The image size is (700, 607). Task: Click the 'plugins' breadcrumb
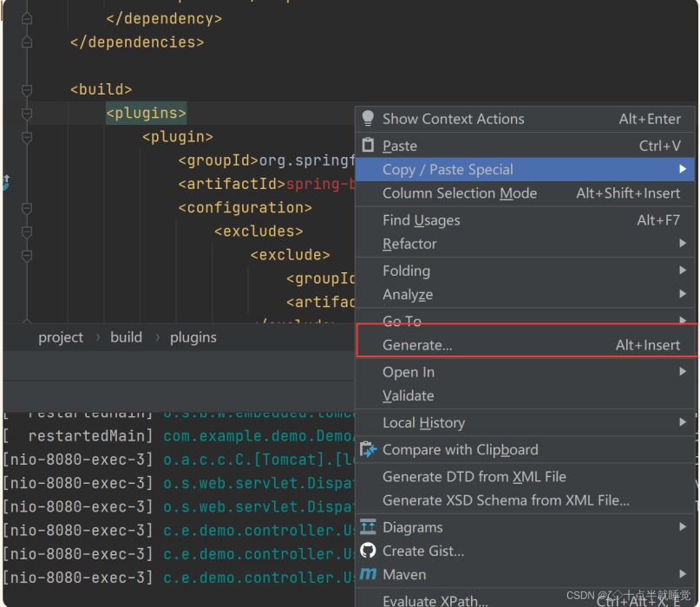pos(193,337)
